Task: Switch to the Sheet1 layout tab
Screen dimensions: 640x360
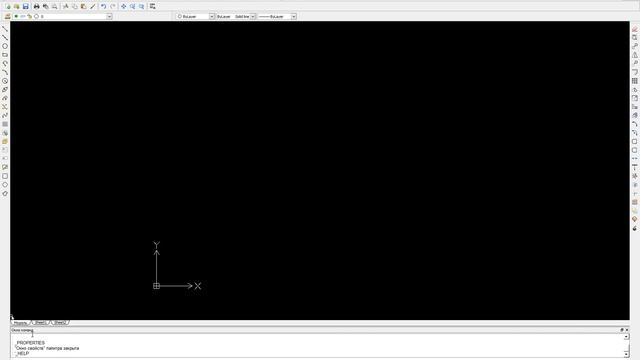Action: click(40, 323)
